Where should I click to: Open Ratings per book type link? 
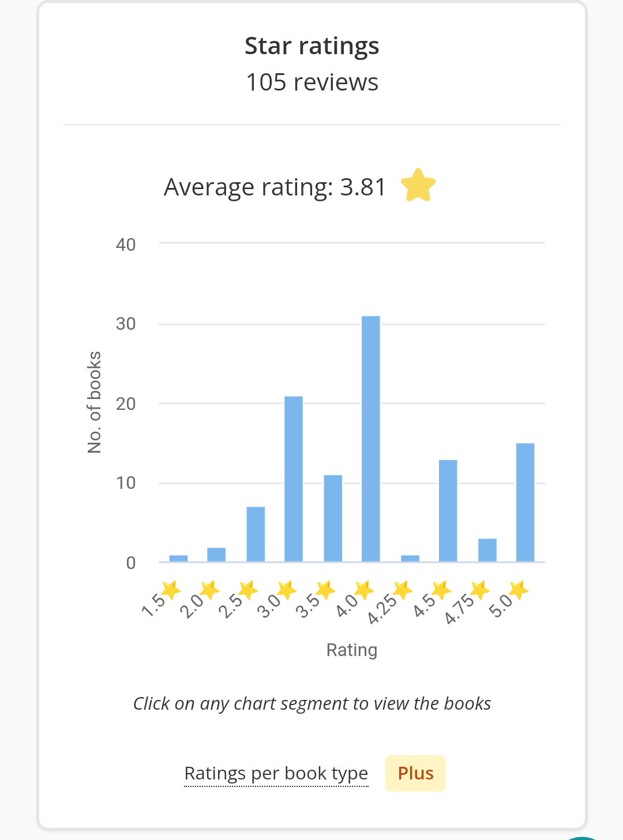(276, 773)
